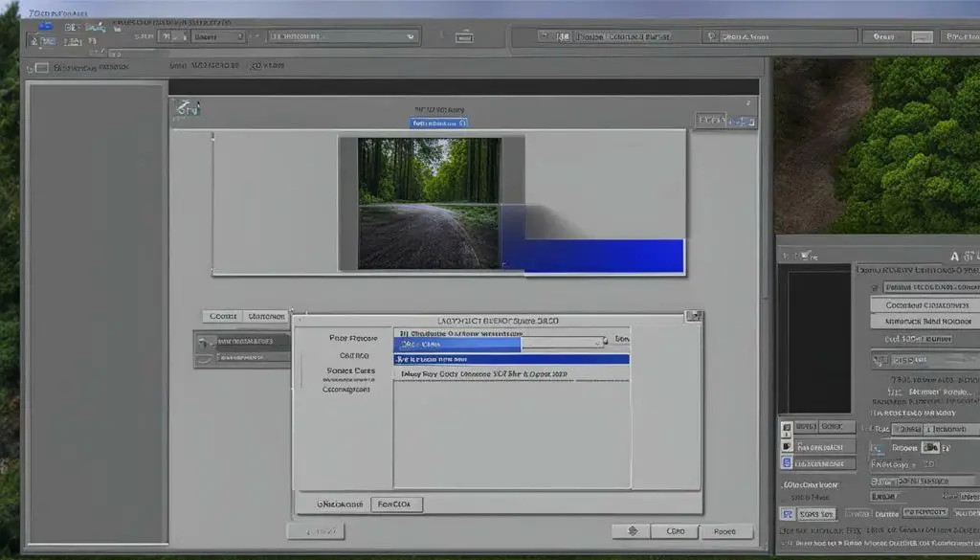Click the blue highlighted label above the preview
This screenshot has height=560, width=980.
pos(438,123)
